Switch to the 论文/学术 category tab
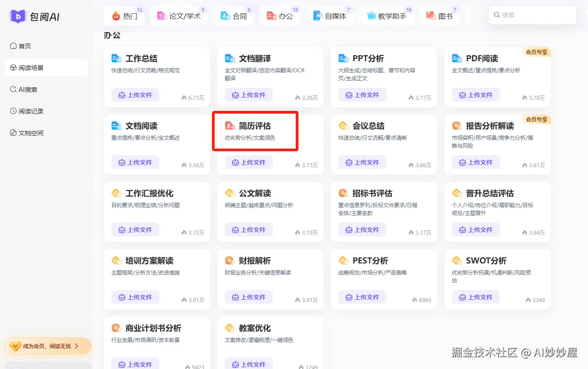The width and height of the screenshot is (588, 369). pyautogui.click(x=179, y=16)
